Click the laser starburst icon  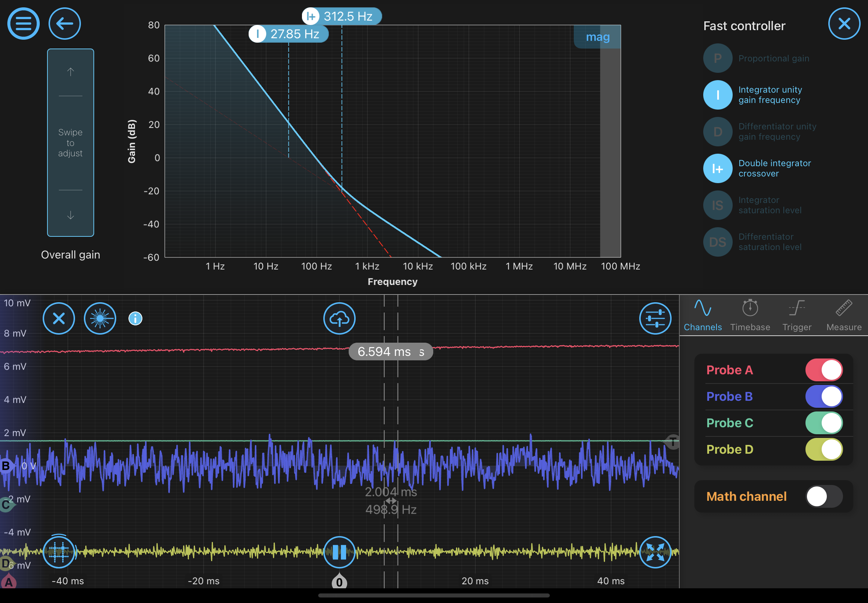point(100,318)
